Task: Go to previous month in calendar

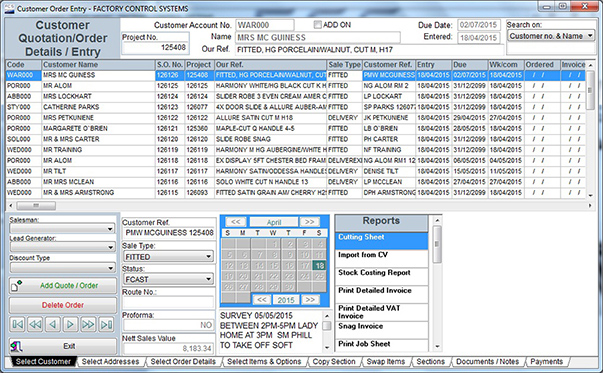Action: (x=236, y=222)
